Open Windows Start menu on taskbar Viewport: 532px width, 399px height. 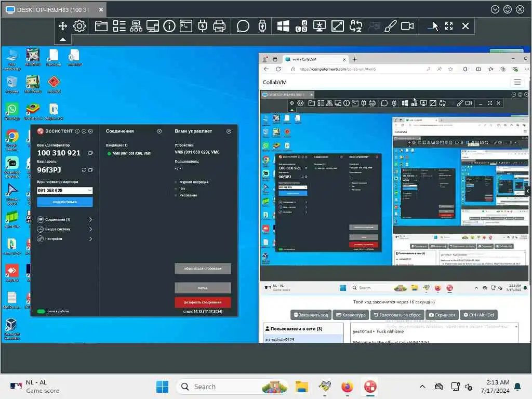point(162,387)
